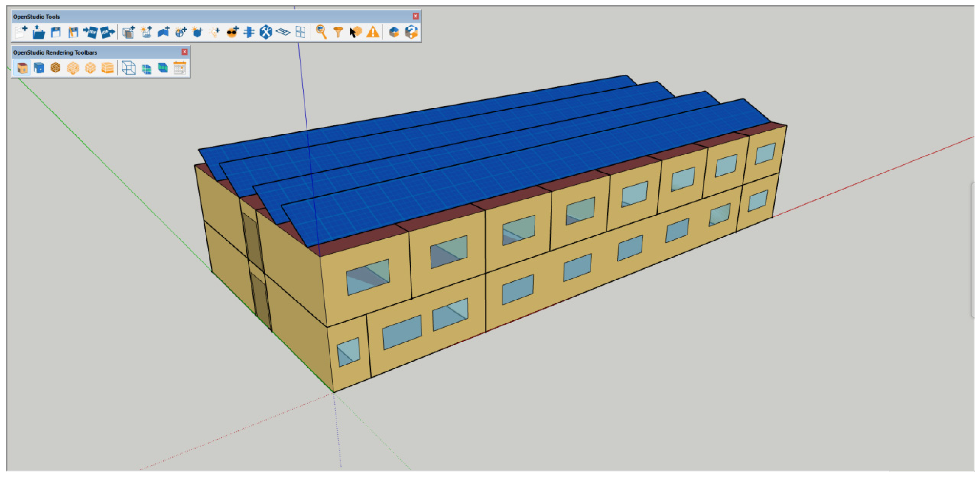Select the New Luminaire lightbulb tool
The image size is (980, 479).
pyautogui.click(x=215, y=32)
